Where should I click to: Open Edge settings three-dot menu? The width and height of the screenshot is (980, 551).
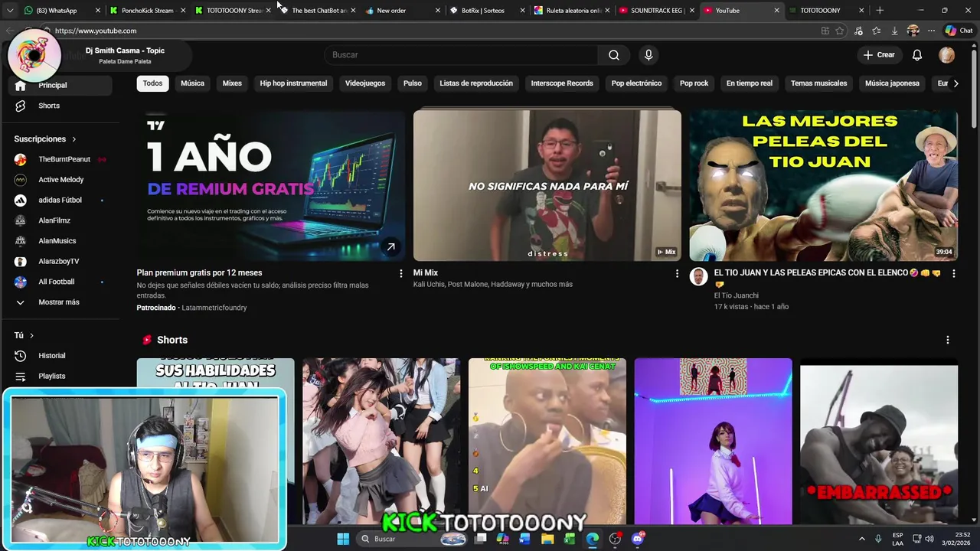click(931, 31)
